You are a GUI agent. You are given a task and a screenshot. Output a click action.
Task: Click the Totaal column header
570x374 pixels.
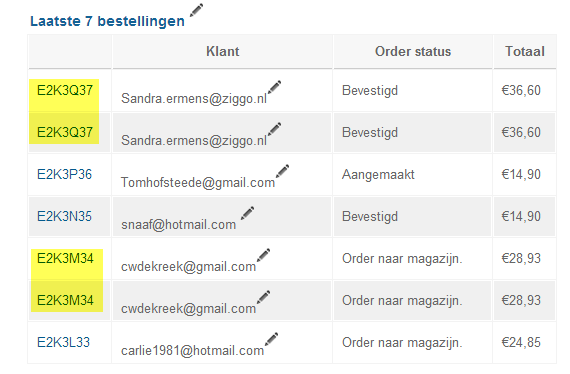525,52
